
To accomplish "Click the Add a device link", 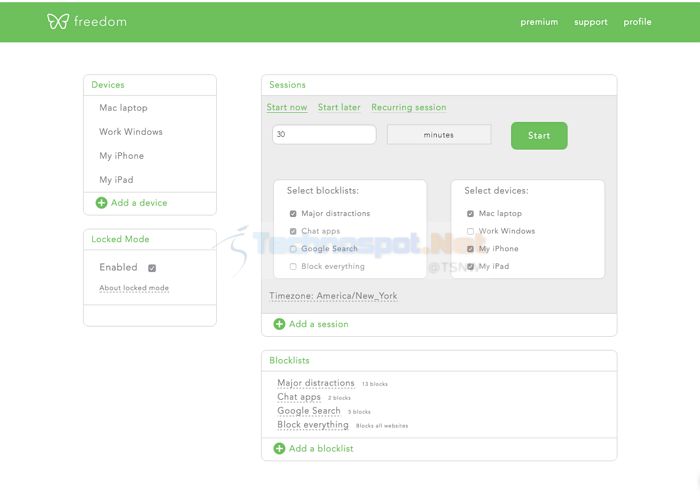I will [x=139, y=203].
